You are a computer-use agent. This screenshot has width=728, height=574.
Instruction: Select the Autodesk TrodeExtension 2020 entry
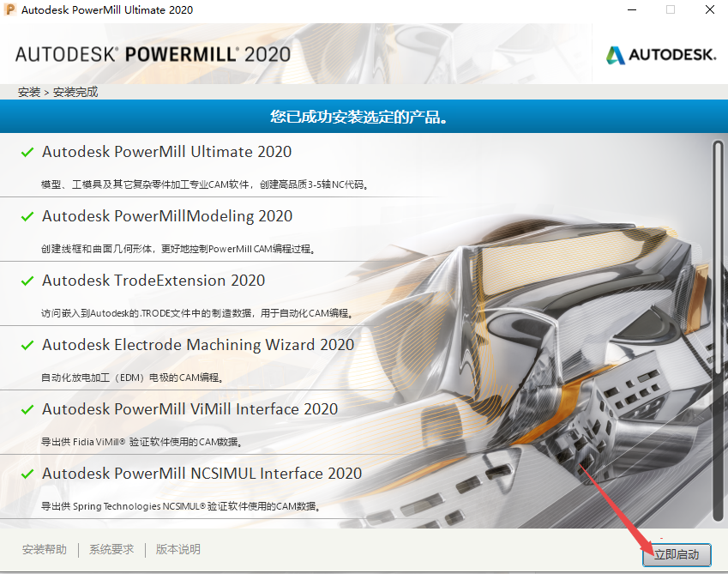coord(153,281)
